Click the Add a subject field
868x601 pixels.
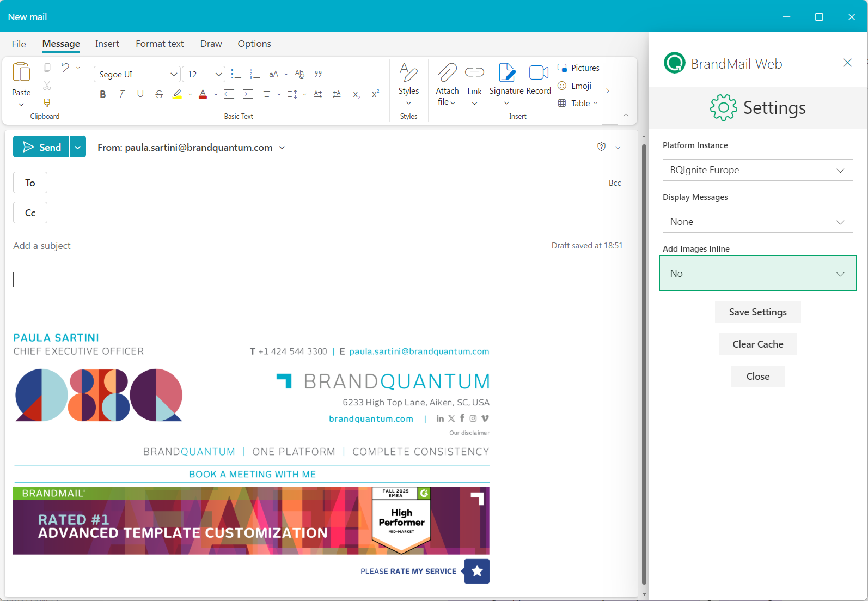point(272,246)
